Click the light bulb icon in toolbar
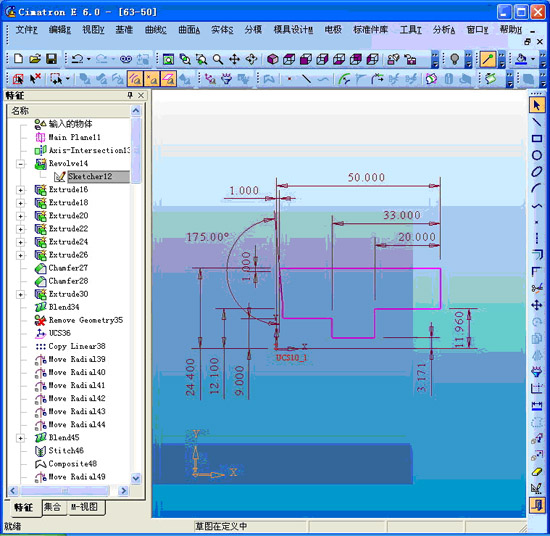 point(455,59)
